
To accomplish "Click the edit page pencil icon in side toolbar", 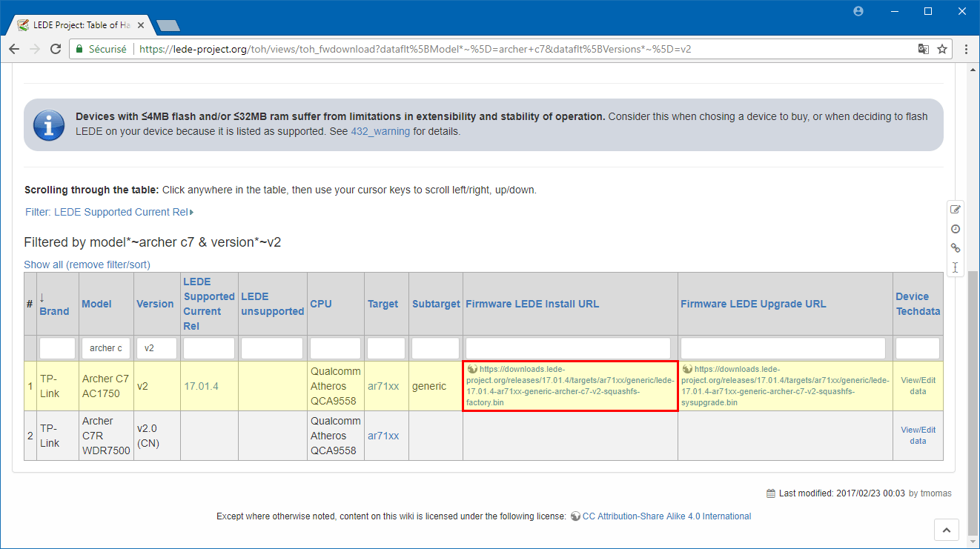I will pyautogui.click(x=956, y=210).
